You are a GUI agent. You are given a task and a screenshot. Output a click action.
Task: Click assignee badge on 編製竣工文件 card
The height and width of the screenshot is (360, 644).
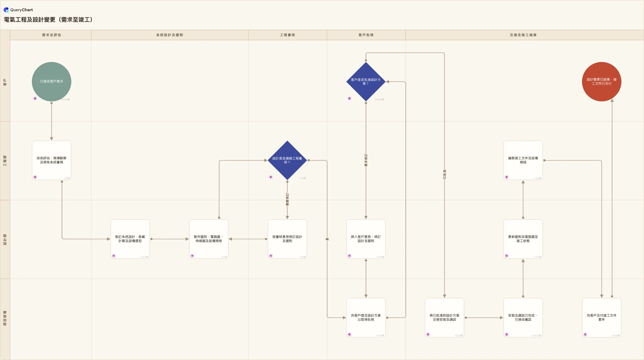pyautogui.click(x=507, y=177)
